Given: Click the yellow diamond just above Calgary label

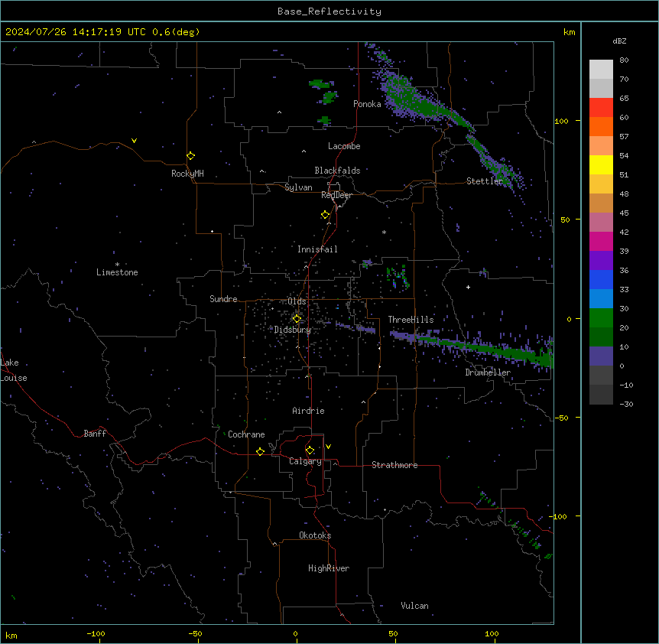Looking at the screenshot, I should click(310, 450).
